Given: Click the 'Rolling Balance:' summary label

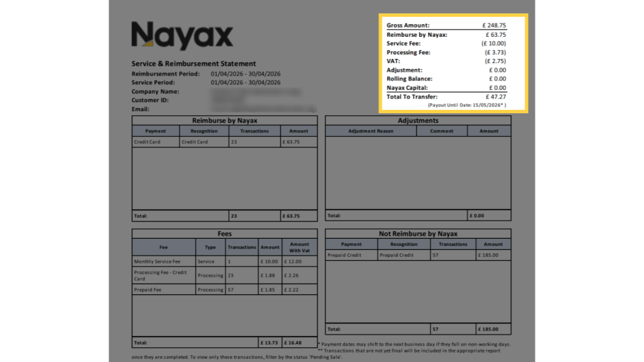Looking at the screenshot, I should pos(409,79).
